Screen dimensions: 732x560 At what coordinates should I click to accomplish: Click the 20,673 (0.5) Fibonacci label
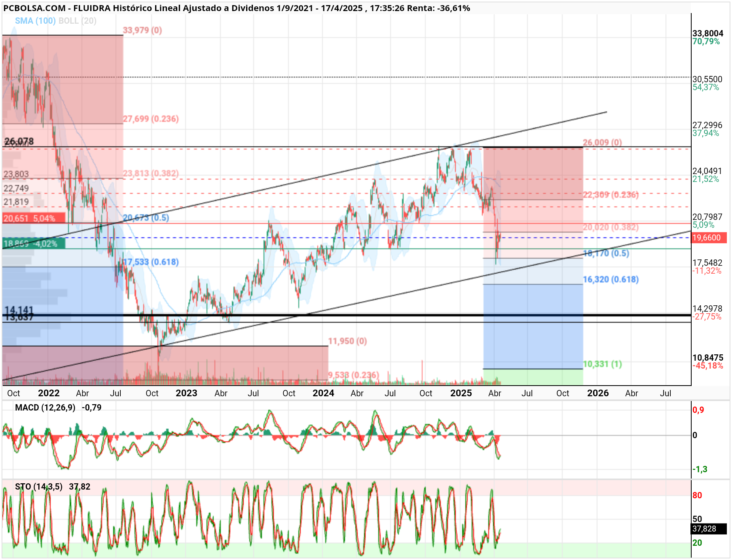pos(146,218)
